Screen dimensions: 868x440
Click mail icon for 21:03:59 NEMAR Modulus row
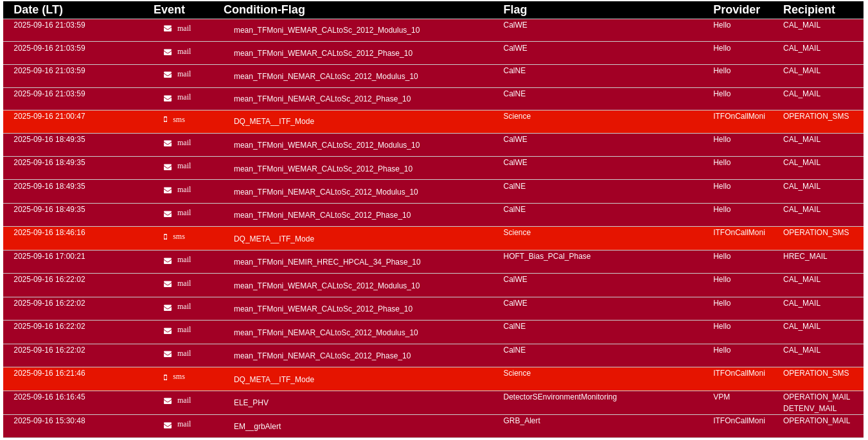tap(168, 75)
